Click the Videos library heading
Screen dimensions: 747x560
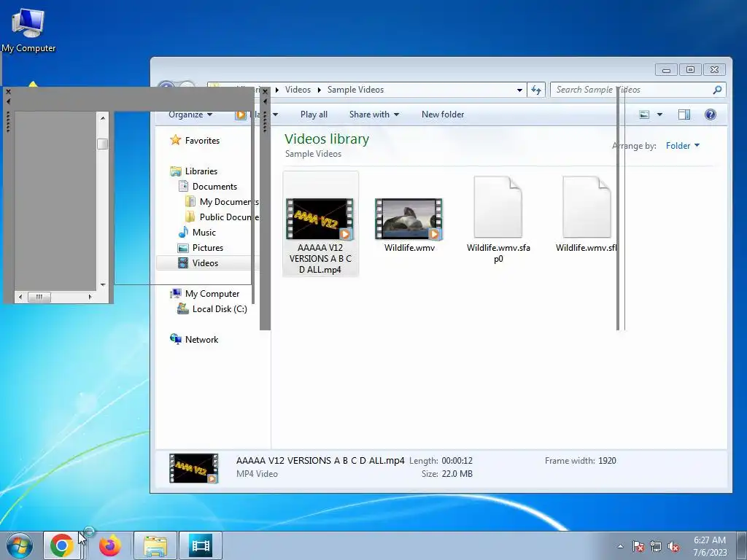point(327,139)
